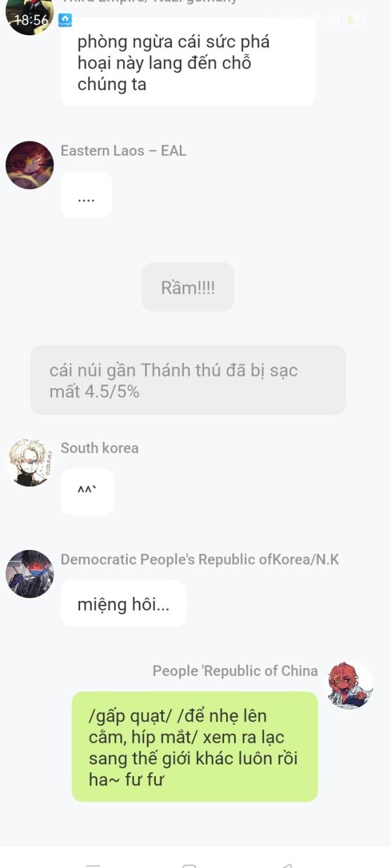The height and width of the screenshot is (868, 391).
Task: Select the Eastern Laos – EAL username
Action: [123, 151]
